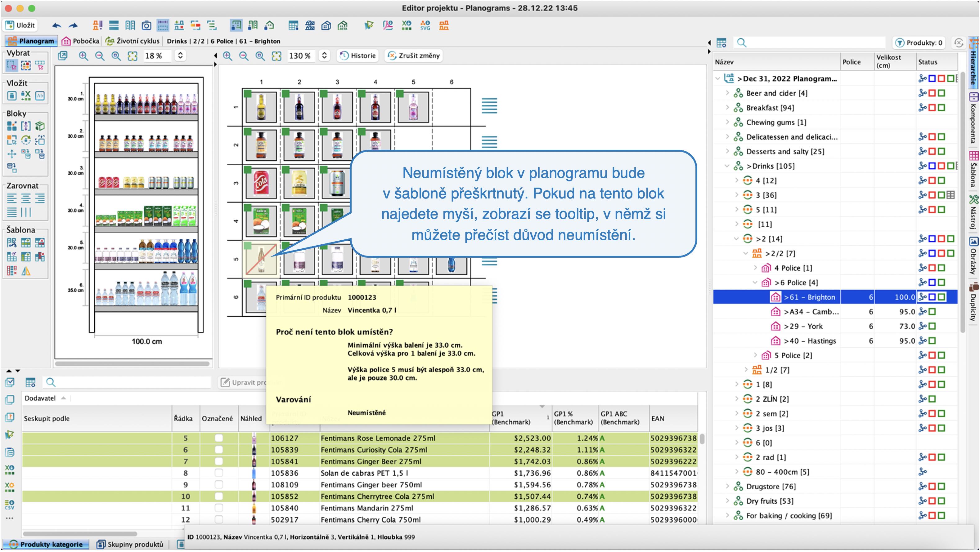
Task: Expand the Breakfast [94] category
Action: tap(727, 108)
